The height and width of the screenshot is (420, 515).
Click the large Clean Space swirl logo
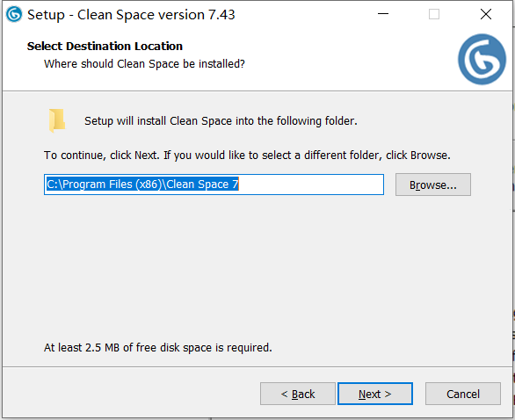coord(482,59)
